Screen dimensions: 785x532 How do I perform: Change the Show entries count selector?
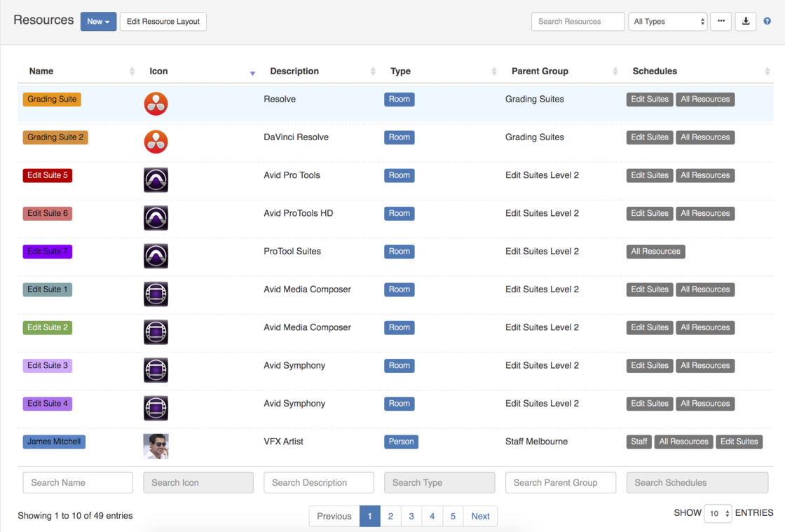[x=718, y=514]
